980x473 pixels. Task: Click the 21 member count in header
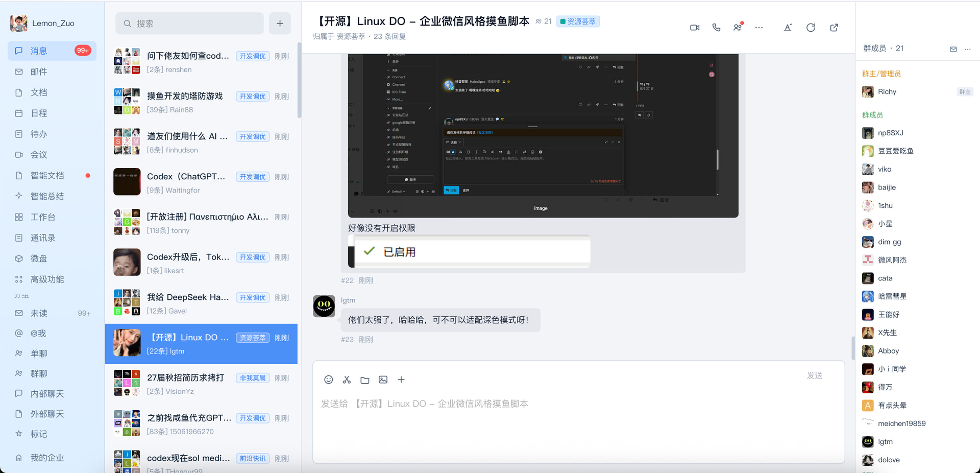click(x=544, y=21)
